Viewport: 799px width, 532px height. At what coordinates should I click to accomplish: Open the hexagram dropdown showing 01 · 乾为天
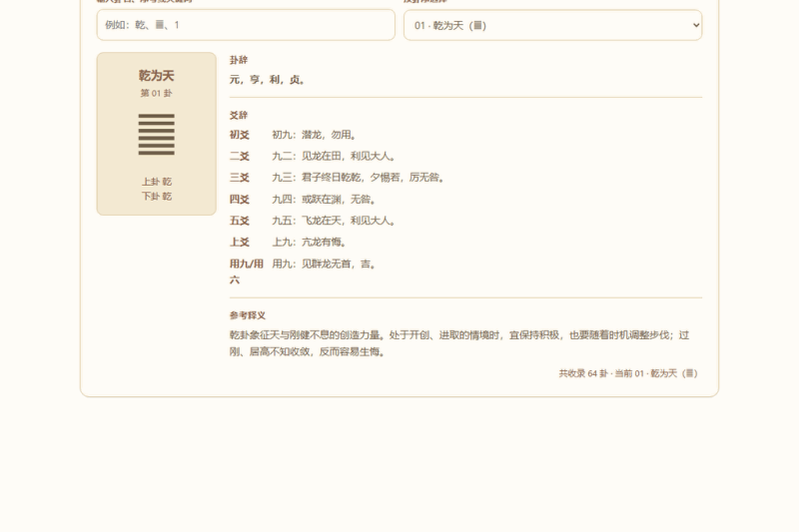pyautogui.click(x=553, y=25)
